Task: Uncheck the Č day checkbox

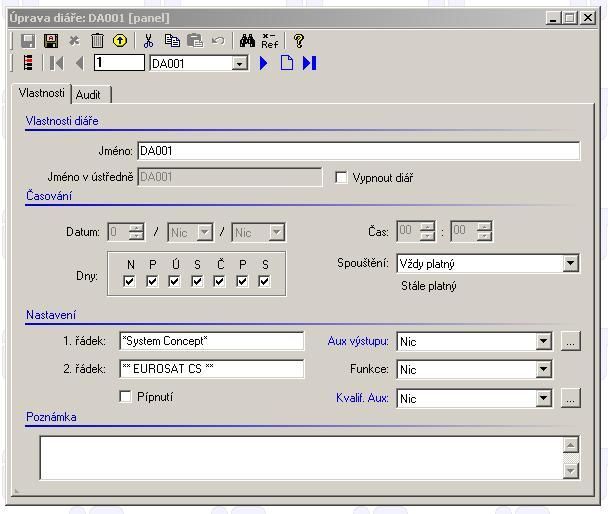Action: (x=220, y=281)
